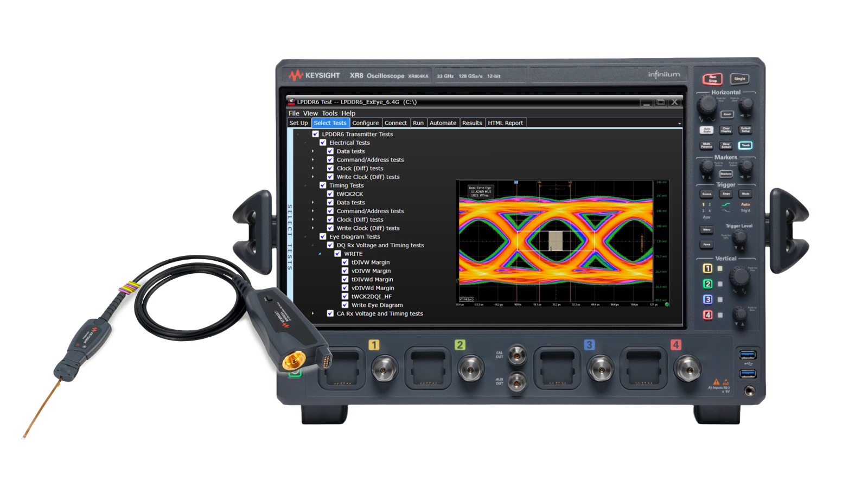Expand Command/Address tests under Electrical Tests
Screen dimensions: 868x488
(x=312, y=160)
